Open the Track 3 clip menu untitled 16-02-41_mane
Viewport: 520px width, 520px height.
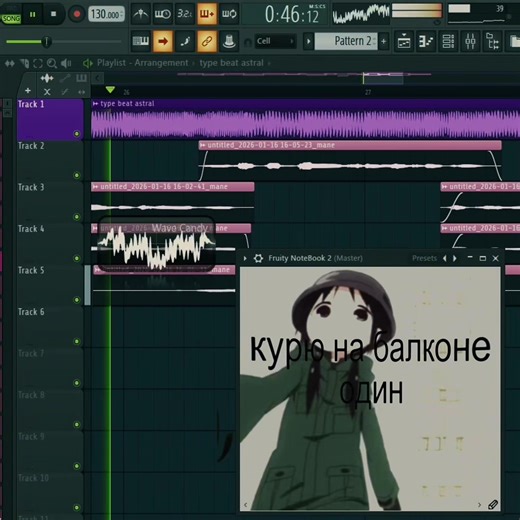(95, 187)
